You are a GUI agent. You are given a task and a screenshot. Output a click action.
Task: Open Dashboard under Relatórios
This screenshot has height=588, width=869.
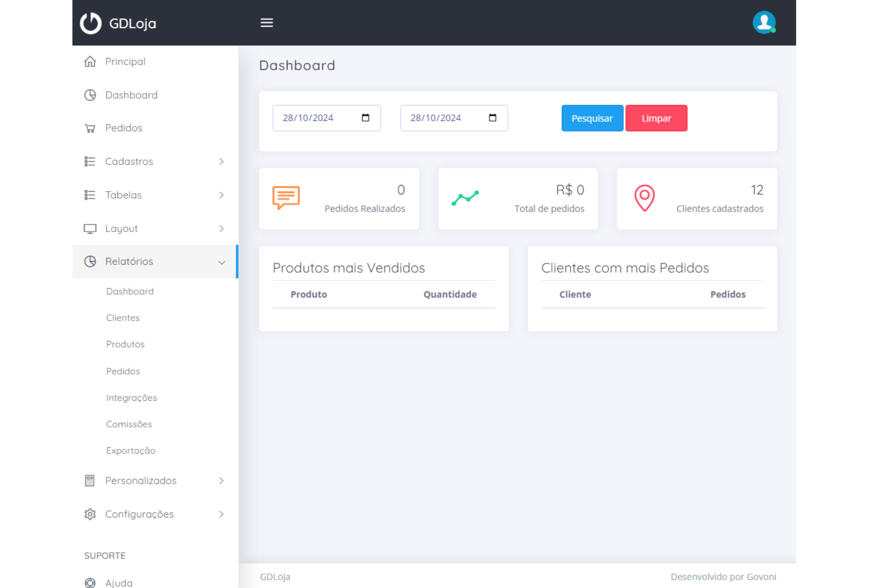click(x=130, y=291)
